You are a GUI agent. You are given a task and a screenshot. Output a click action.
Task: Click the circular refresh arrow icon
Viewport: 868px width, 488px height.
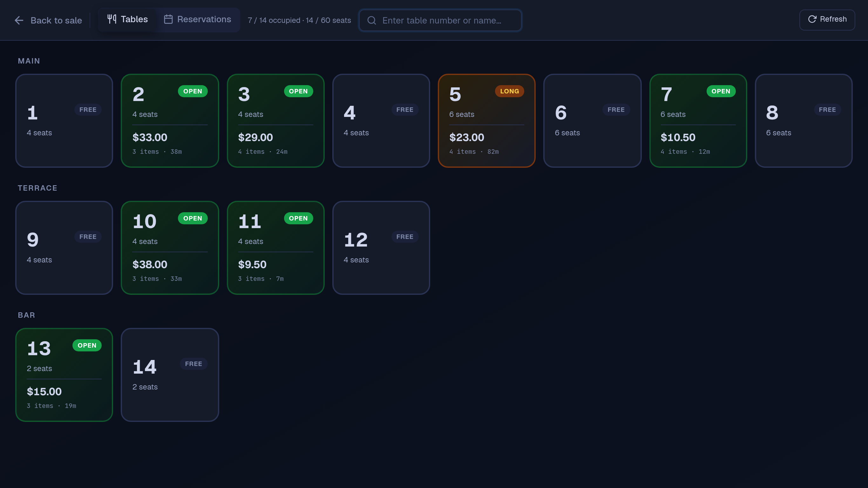click(x=812, y=19)
